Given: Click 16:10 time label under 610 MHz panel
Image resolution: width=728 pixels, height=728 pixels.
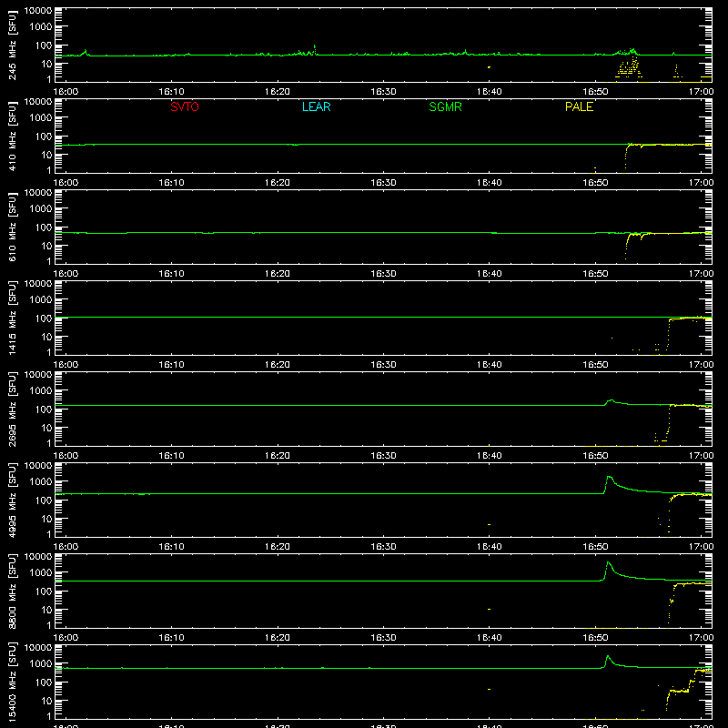Looking at the screenshot, I should [x=171, y=274].
